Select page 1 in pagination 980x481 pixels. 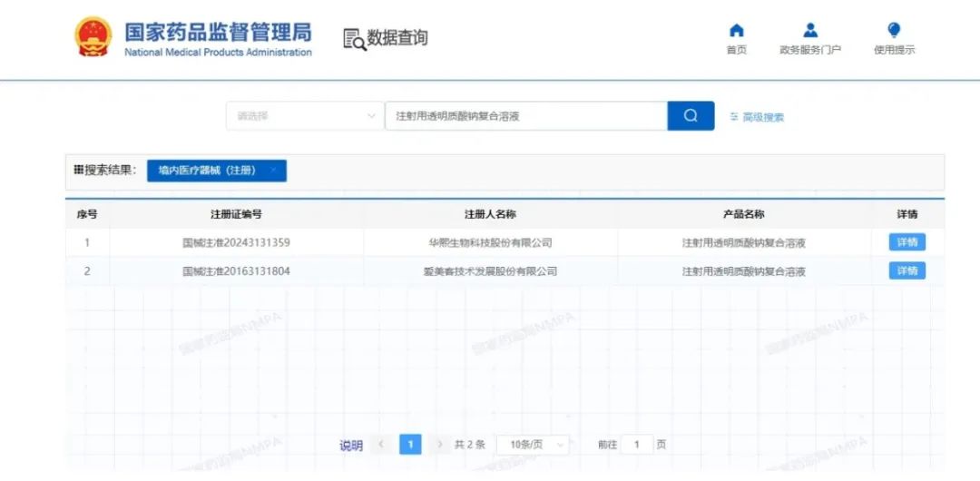(x=410, y=445)
